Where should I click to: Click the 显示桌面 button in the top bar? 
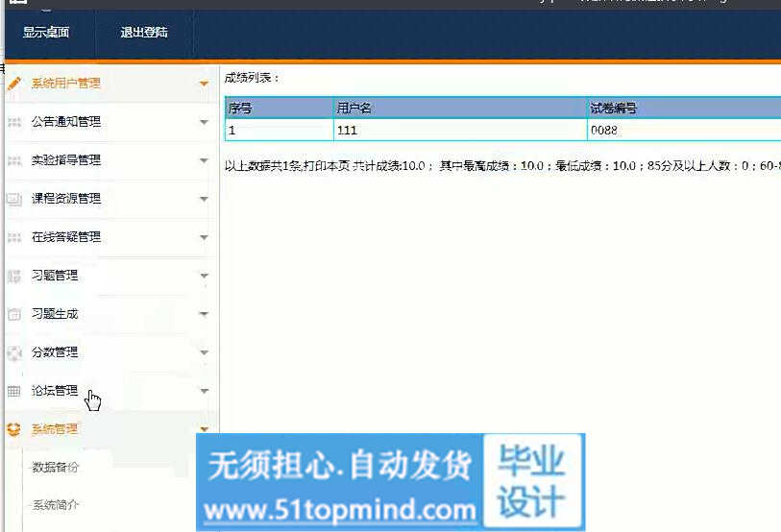point(46,32)
